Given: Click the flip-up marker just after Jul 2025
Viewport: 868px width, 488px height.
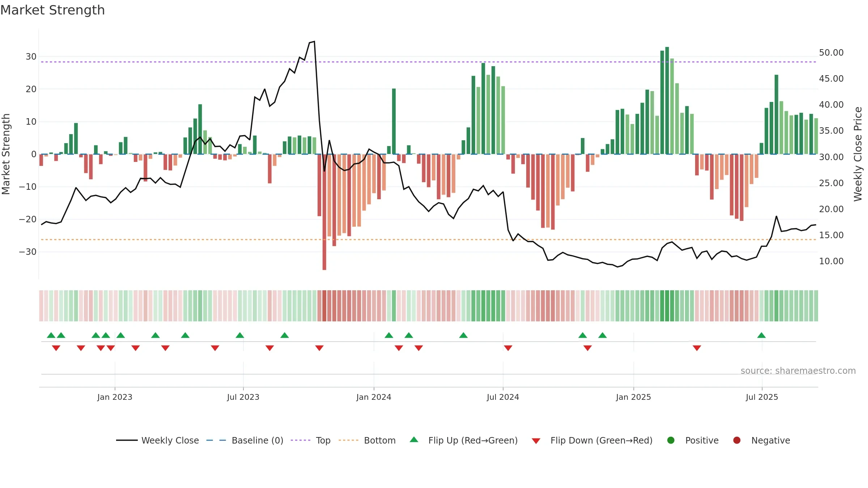Looking at the screenshot, I should tap(761, 335).
